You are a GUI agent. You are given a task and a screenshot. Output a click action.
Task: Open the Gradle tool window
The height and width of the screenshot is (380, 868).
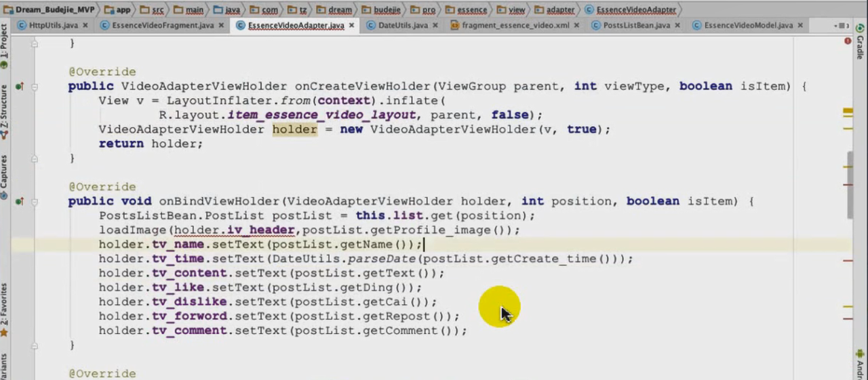(860, 43)
